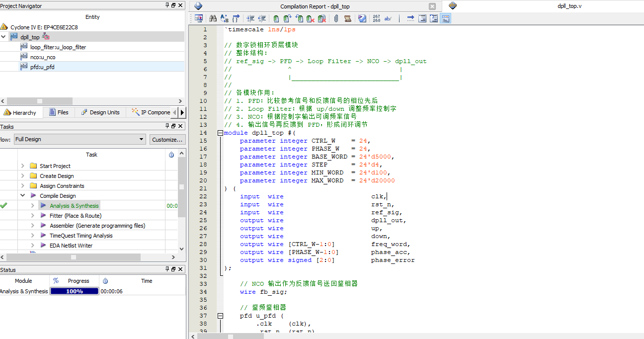The height and width of the screenshot is (339, 644).
Task: Expand the Fitter (Place & Route) task
Action: [32, 216]
